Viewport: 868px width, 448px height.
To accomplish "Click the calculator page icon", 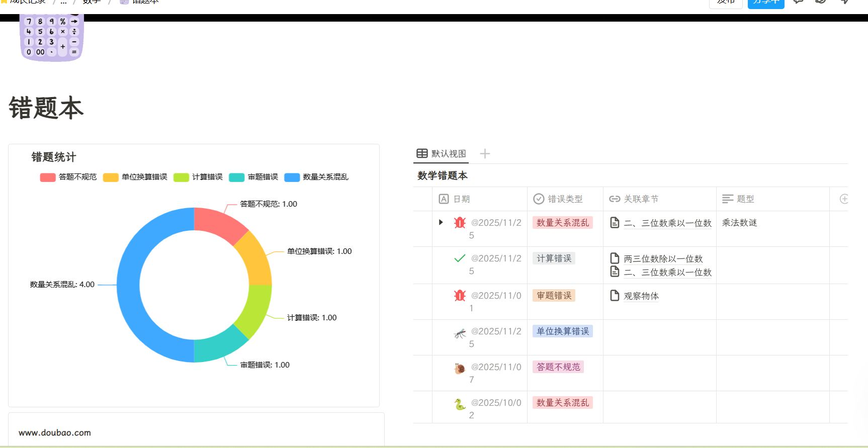I will (51, 38).
